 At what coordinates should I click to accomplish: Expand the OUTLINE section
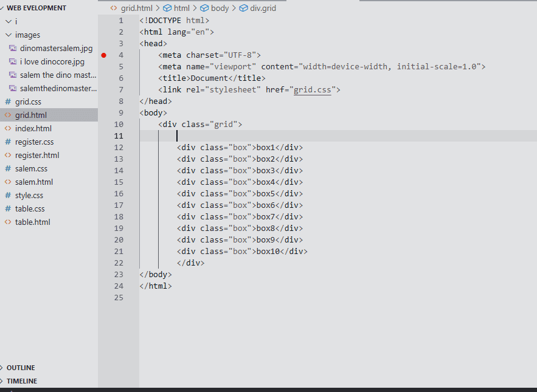[20, 368]
